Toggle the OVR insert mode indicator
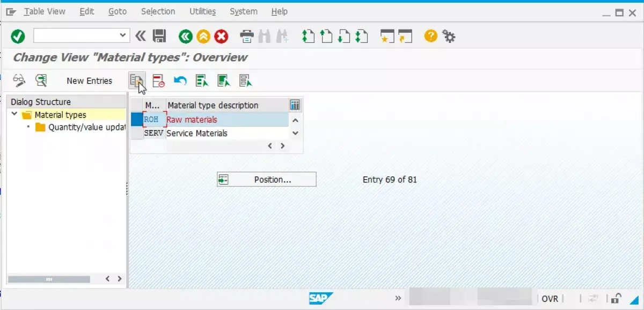This screenshot has height=310, width=644. 550,299
